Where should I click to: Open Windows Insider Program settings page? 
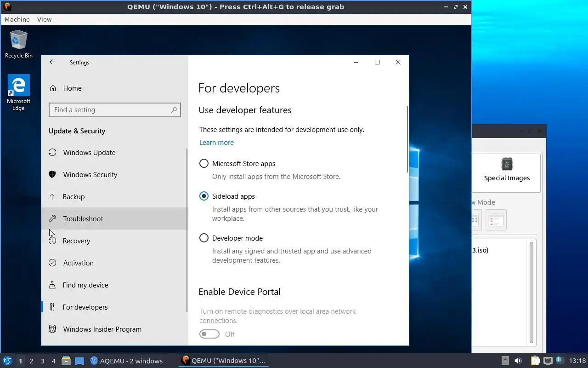pyautogui.click(x=114, y=329)
